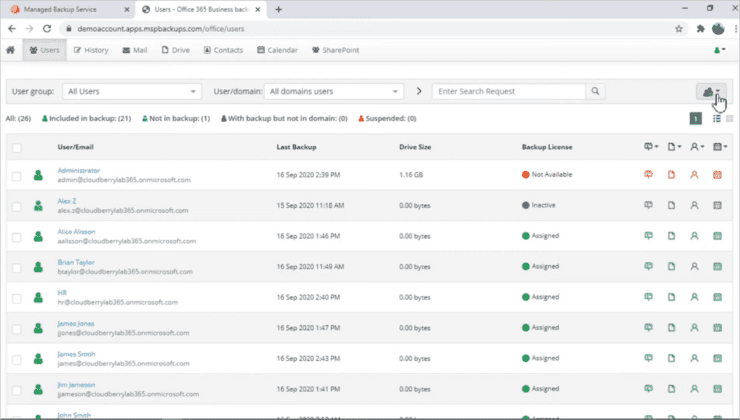Viewport: 740px width, 420px height.
Task: Switch to Managed Backup Service browser tab
Action: [x=70, y=9]
